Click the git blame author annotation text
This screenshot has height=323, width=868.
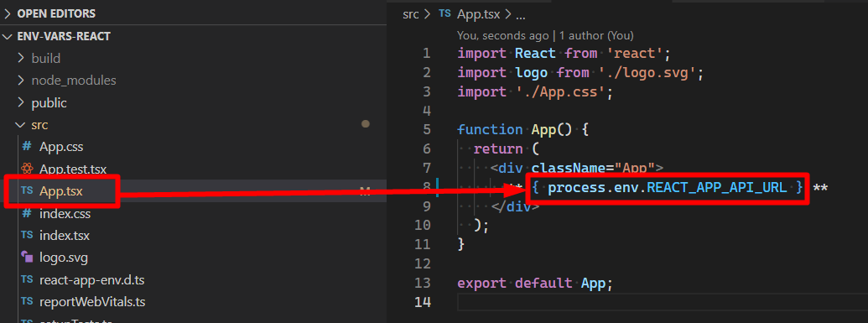[545, 35]
